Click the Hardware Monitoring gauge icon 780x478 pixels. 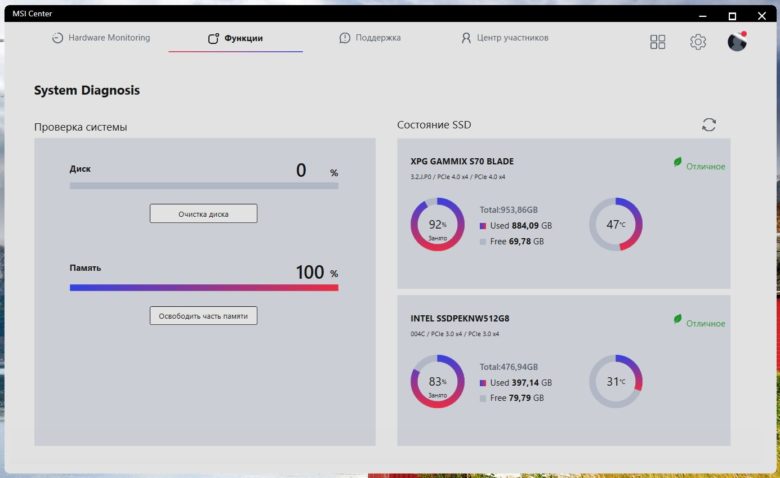tap(58, 38)
